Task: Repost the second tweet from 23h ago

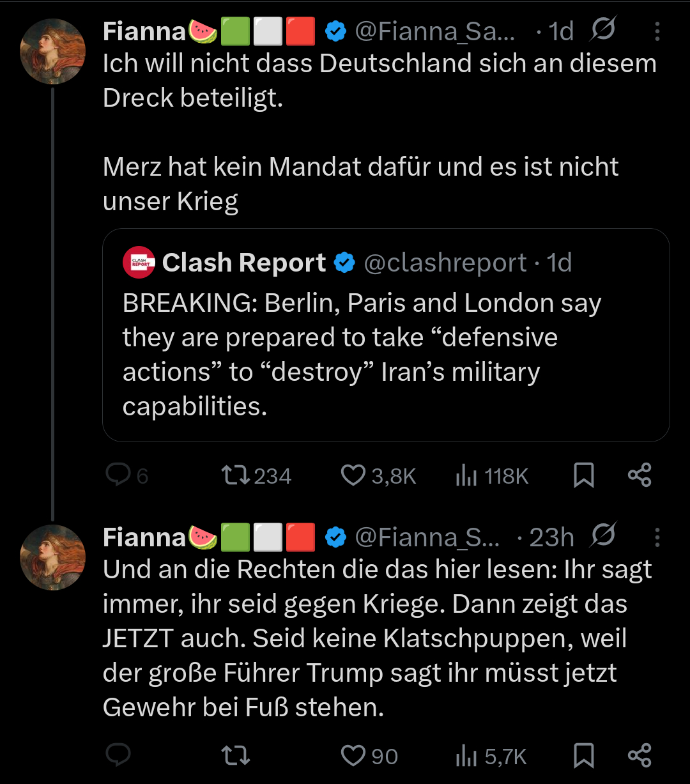Action: coord(235,756)
